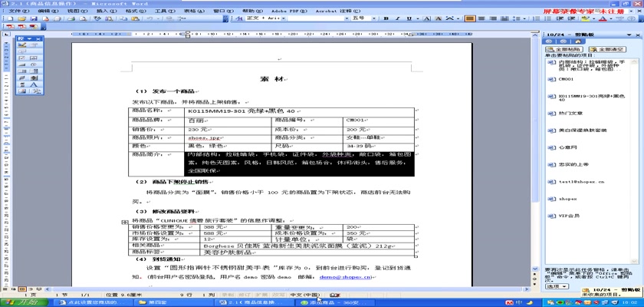The height and width of the screenshot is (307, 644).
Task: Click the tab stop selector at ruler corner
Action: click(x=6, y=35)
